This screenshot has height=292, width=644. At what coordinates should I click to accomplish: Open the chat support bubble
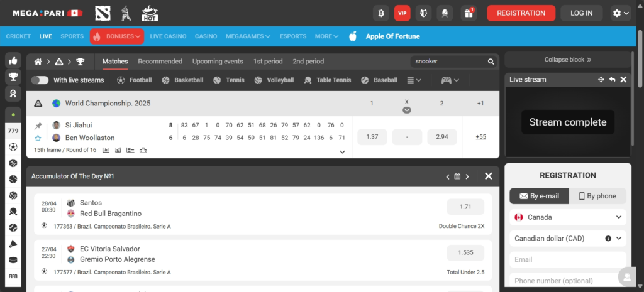coord(627,277)
